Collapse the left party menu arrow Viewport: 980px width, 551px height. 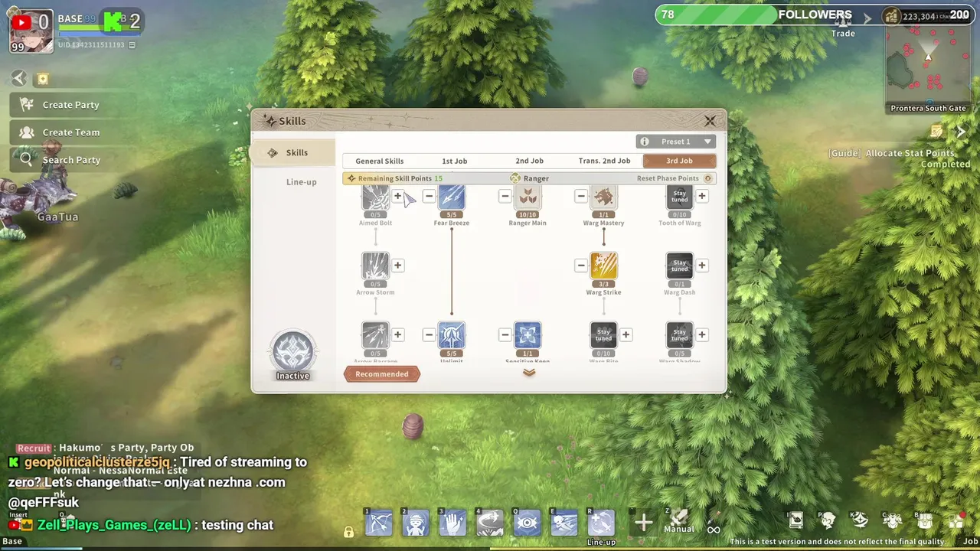point(19,78)
